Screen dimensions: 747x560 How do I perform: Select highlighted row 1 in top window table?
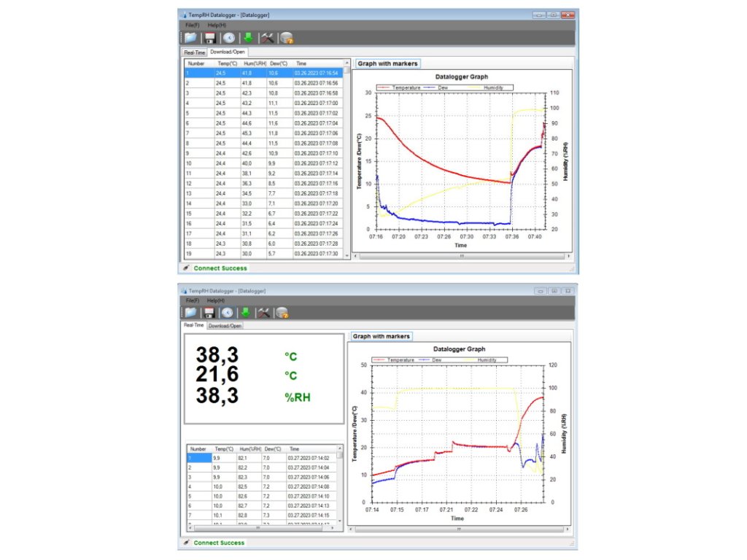pyautogui.click(x=263, y=73)
